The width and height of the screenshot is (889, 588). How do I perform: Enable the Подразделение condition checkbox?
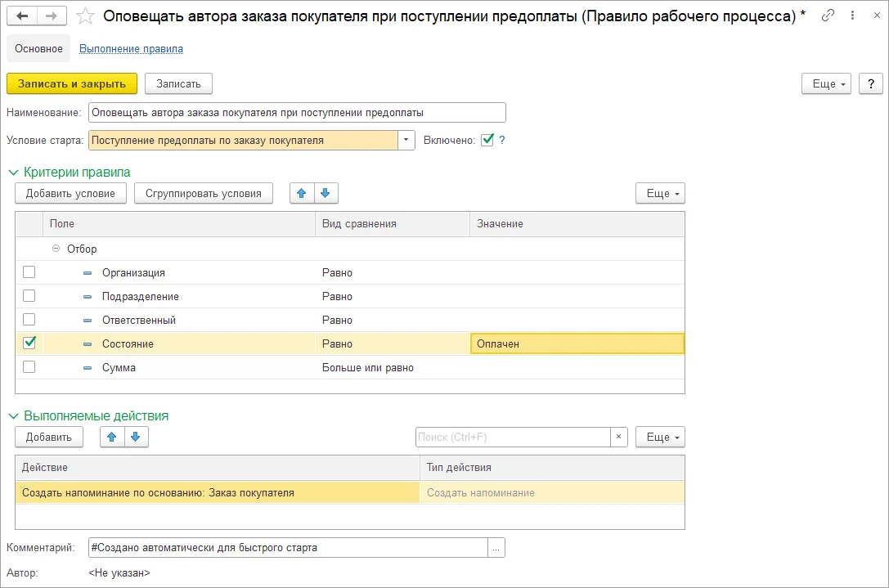[x=29, y=296]
